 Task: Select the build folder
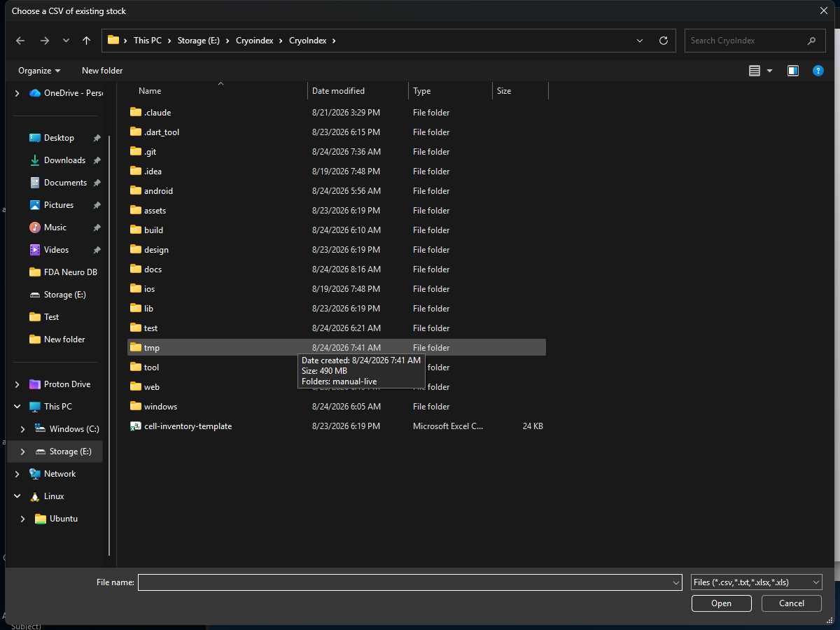click(x=337, y=230)
